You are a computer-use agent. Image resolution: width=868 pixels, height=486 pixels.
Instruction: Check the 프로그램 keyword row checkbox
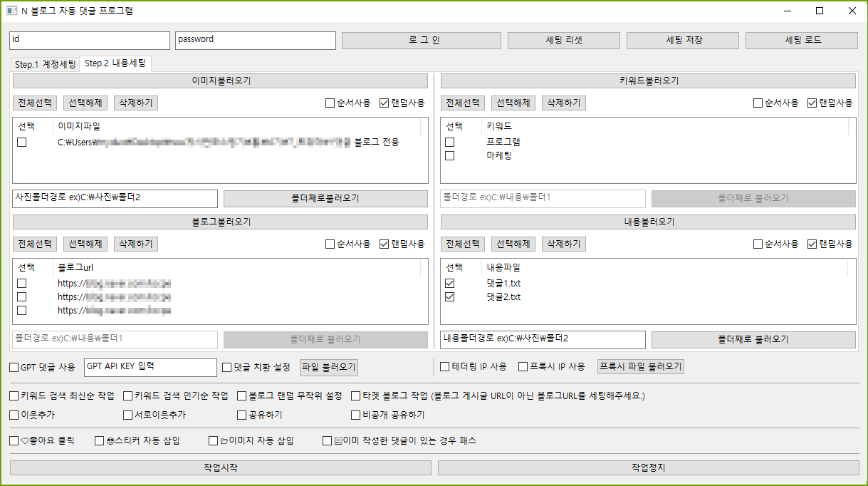tap(449, 142)
